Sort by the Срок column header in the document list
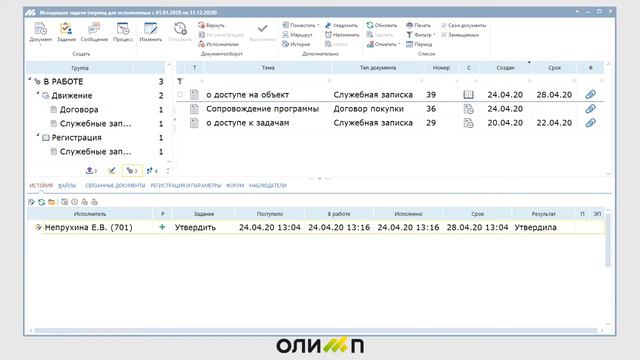Image resolution: width=640 pixels, height=360 pixels. pos(554,68)
